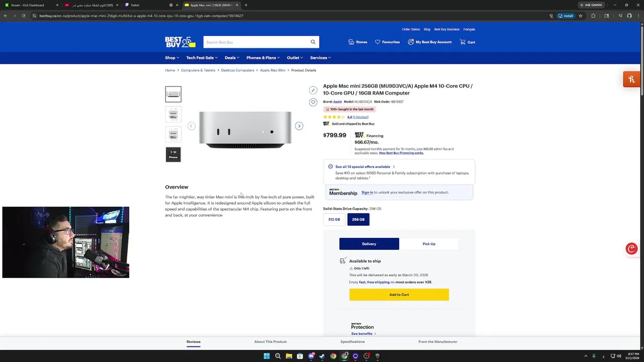Screen dimensions: 644x362
Task: Click the browser back arrow
Action: click(6, 16)
